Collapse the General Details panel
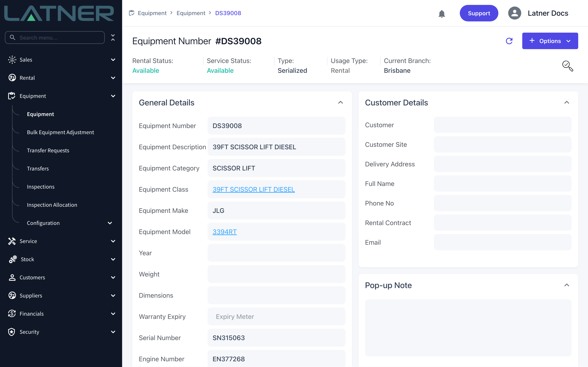 point(340,102)
